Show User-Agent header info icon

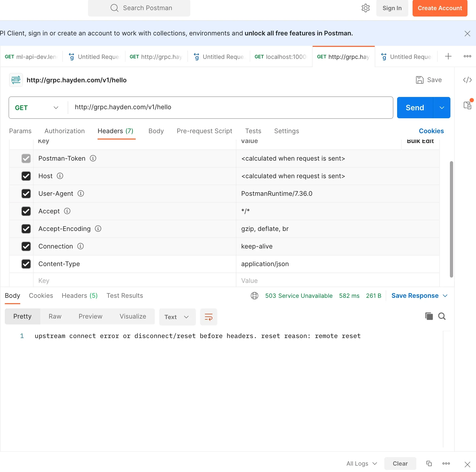[81, 193]
